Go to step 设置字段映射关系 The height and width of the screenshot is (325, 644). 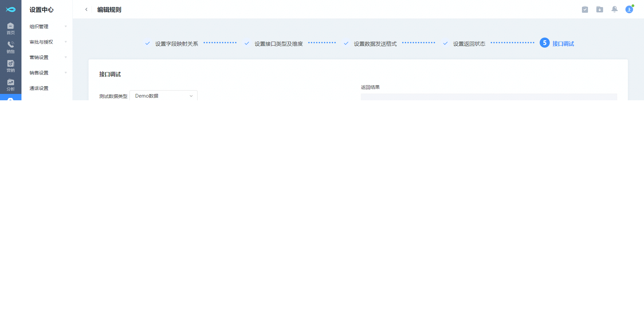tap(176, 44)
